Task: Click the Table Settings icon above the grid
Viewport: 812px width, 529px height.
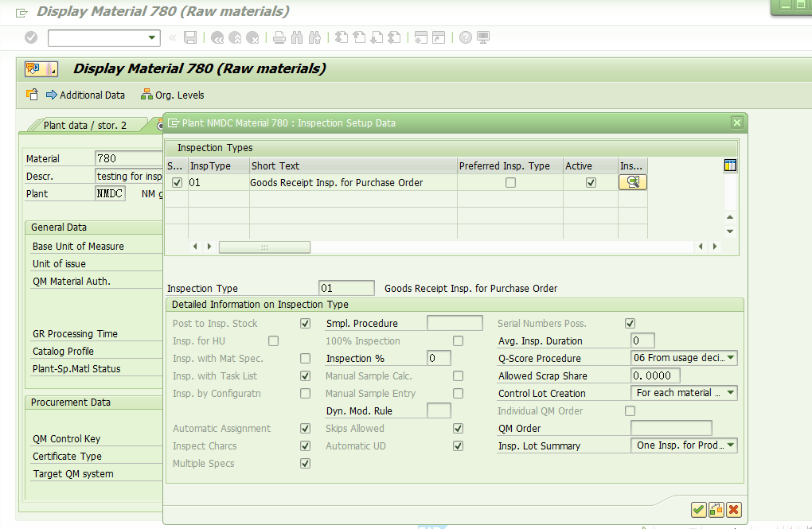Action: (730, 165)
